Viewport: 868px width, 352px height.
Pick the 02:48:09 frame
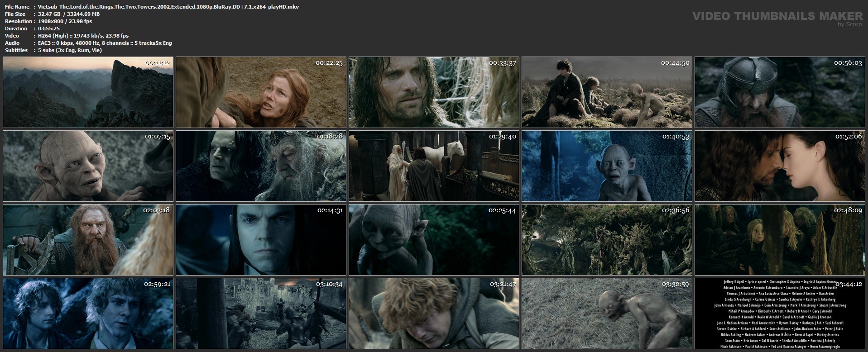coord(780,240)
